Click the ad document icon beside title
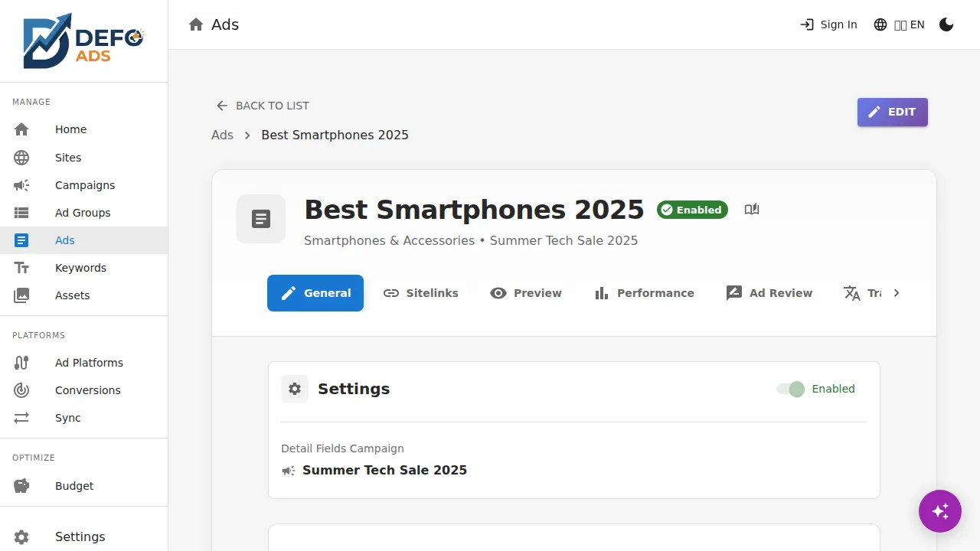 pos(261,219)
